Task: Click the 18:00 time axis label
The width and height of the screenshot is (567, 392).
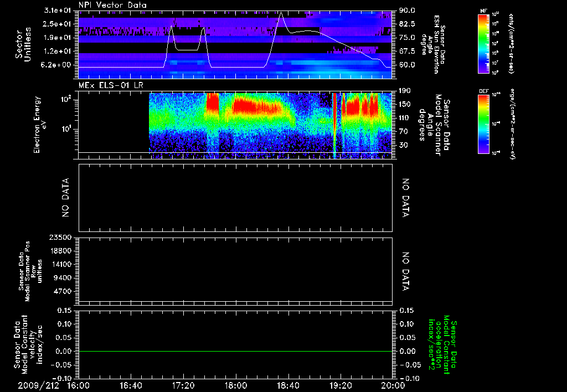Action: coord(236,385)
